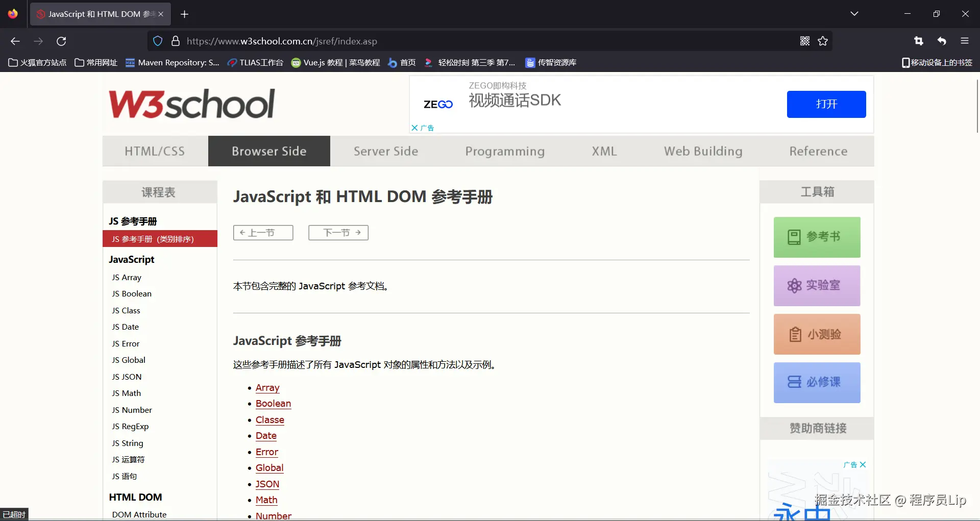Close the sponsor ad with the X icon
980x521 pixels.
pyautogui.click(x=863, y=465)
